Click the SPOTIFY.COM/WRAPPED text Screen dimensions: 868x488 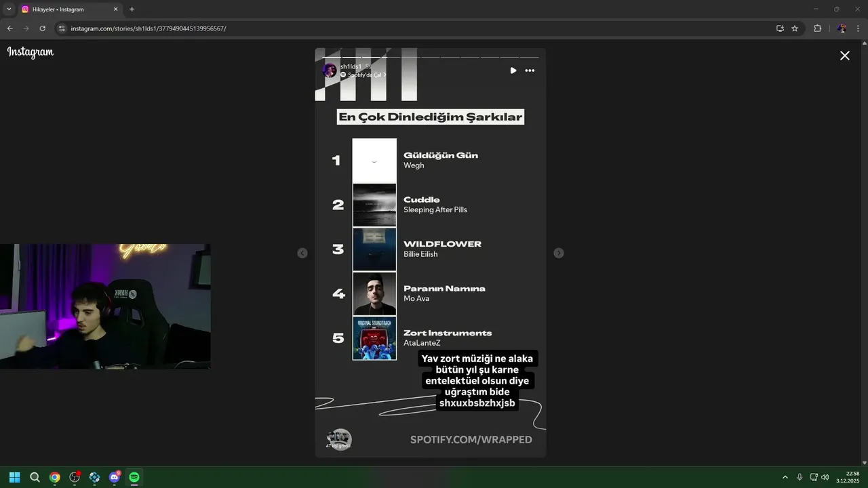click(471, 440)
